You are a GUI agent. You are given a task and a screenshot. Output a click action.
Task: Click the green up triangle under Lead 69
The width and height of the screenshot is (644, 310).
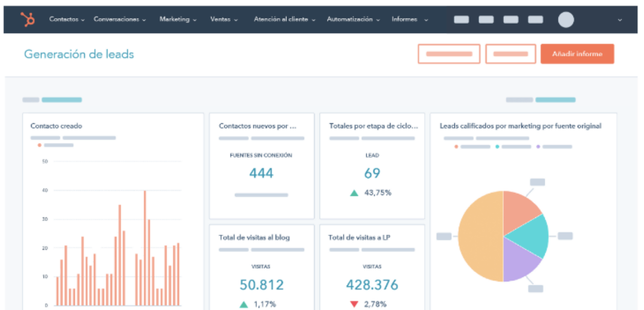click(x=354, y=193)
